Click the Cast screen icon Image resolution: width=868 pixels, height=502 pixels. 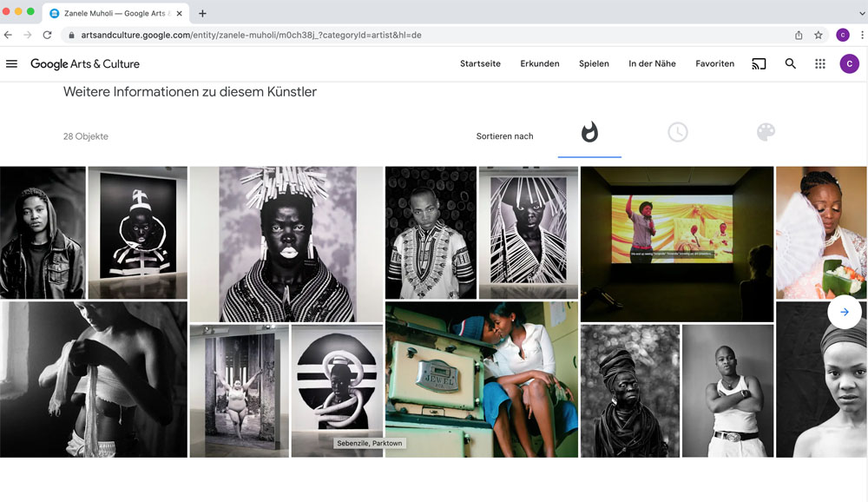[759, 63]
